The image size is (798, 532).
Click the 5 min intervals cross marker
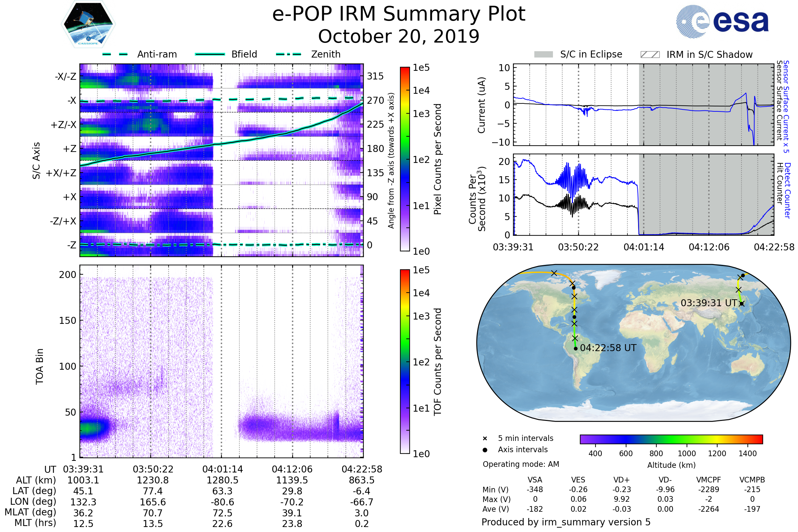pos(485,439)
